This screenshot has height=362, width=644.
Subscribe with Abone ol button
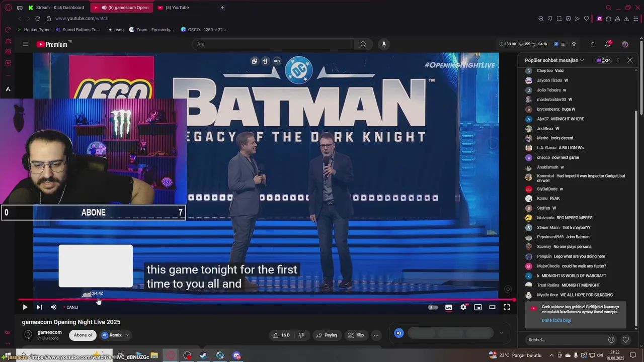(x=83, y=335)
